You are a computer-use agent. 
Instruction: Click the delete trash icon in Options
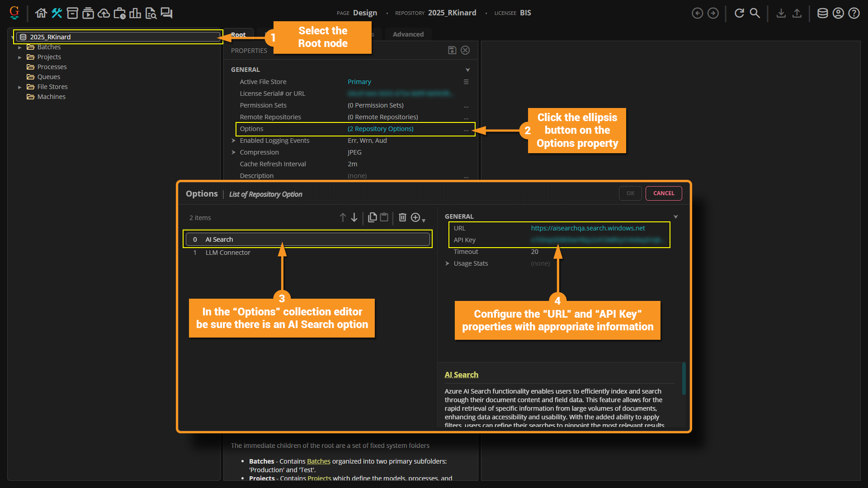(402, 217)
